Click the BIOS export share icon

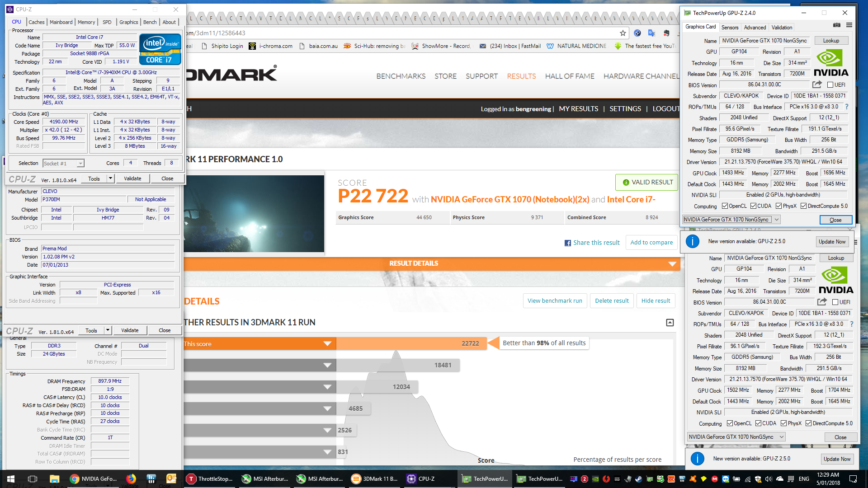click(x=817, y=84)
